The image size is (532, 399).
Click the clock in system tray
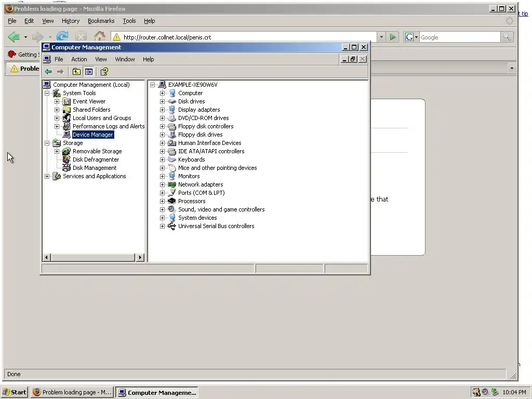coord(514,392)
